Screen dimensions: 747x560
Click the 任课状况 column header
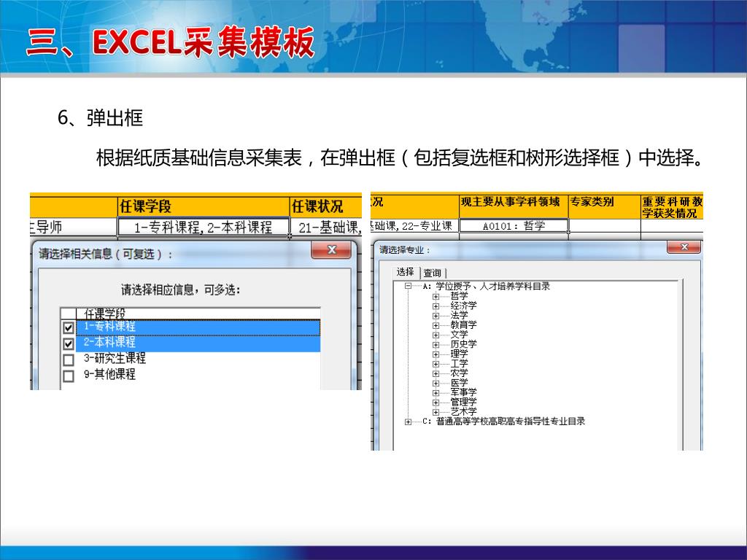tap(326, 206)
